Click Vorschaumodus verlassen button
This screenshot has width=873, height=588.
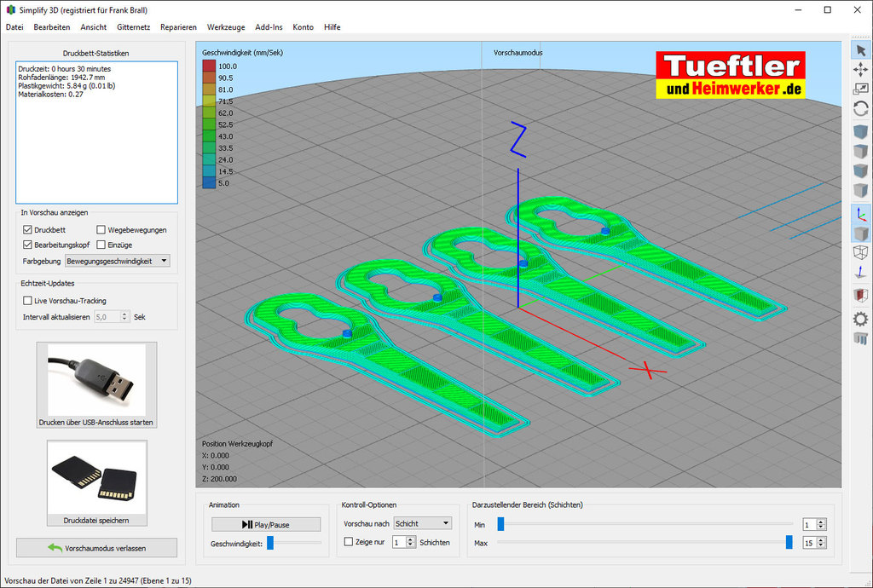(x=97, y=547)
